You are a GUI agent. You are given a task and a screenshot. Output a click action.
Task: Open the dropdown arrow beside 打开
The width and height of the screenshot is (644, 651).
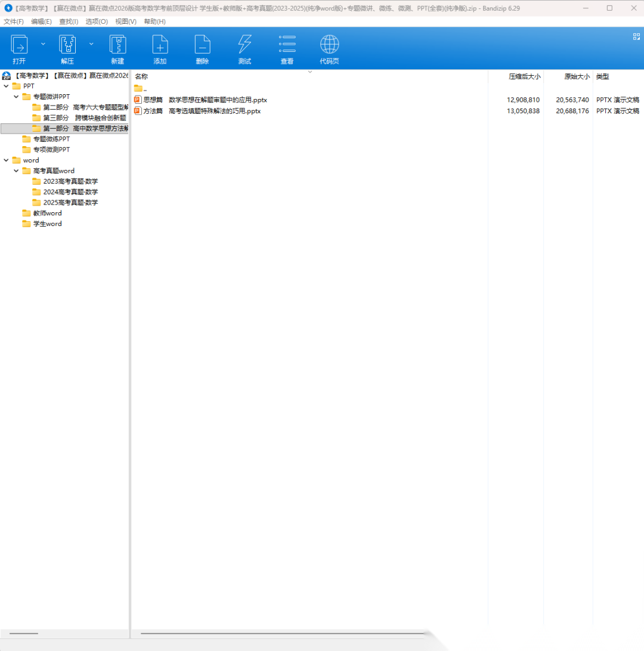pos(43,44)
